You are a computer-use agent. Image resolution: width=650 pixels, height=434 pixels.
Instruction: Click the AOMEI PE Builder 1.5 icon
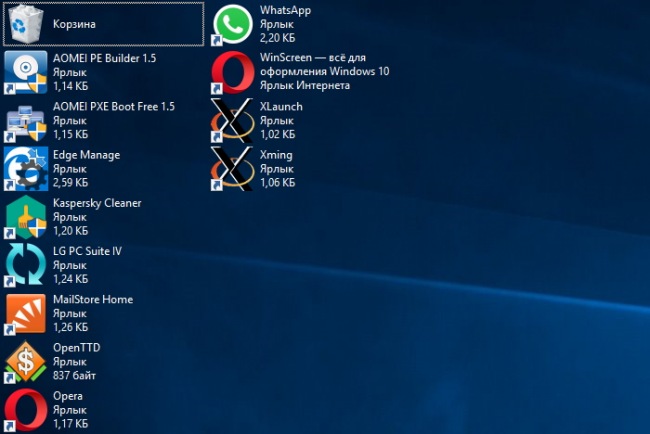26,72
